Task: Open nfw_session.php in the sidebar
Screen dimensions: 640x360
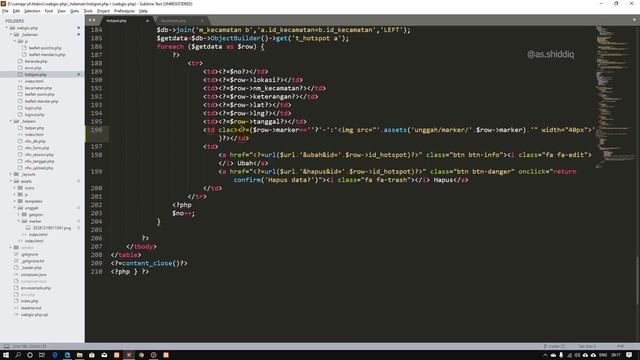Action: coord(39,155)
